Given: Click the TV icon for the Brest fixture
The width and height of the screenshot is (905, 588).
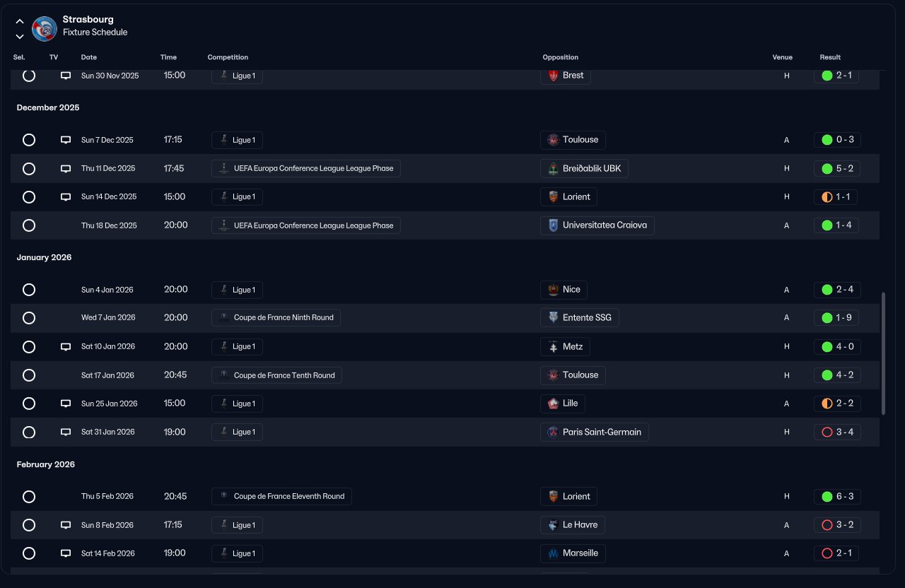Looking at the screenshot, I should click(x=66, y=76).
